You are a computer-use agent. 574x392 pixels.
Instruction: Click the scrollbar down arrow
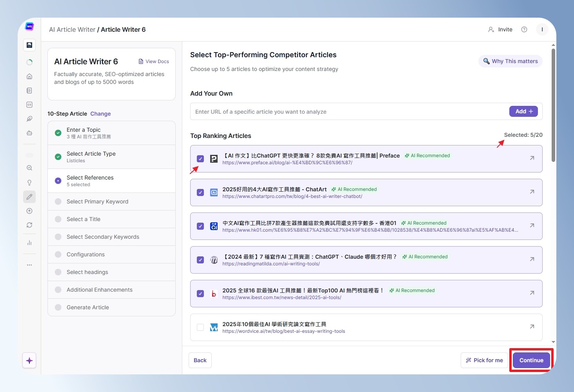point(553,342)
